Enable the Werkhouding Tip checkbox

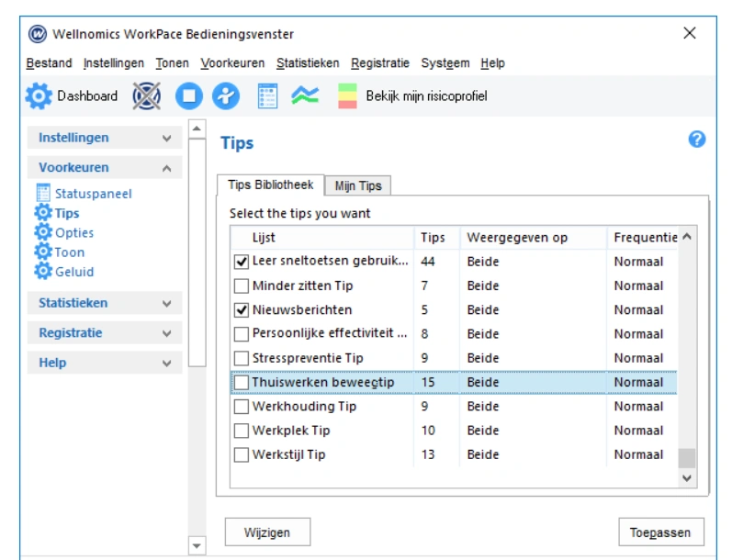(242, 407)
